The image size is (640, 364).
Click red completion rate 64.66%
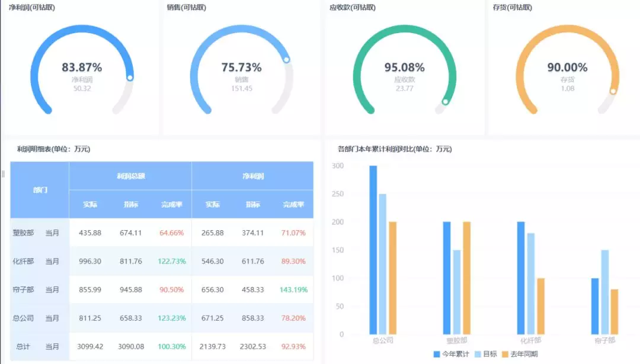171,233
